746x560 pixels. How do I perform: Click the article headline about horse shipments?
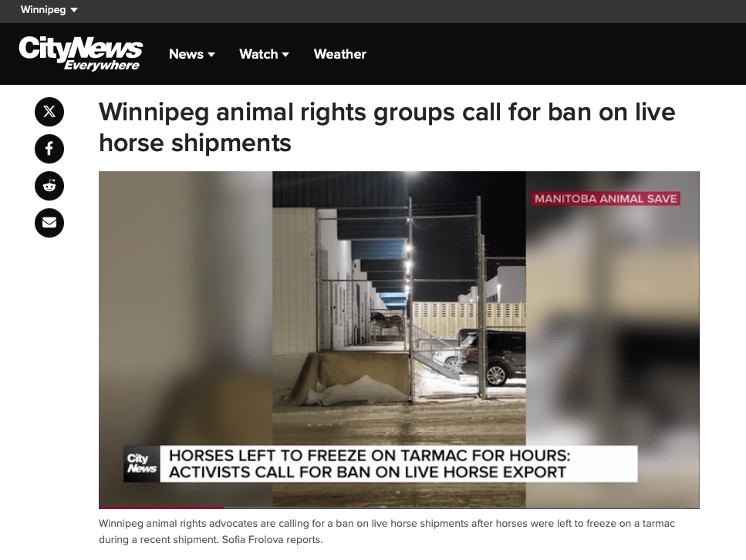point(387,127)
